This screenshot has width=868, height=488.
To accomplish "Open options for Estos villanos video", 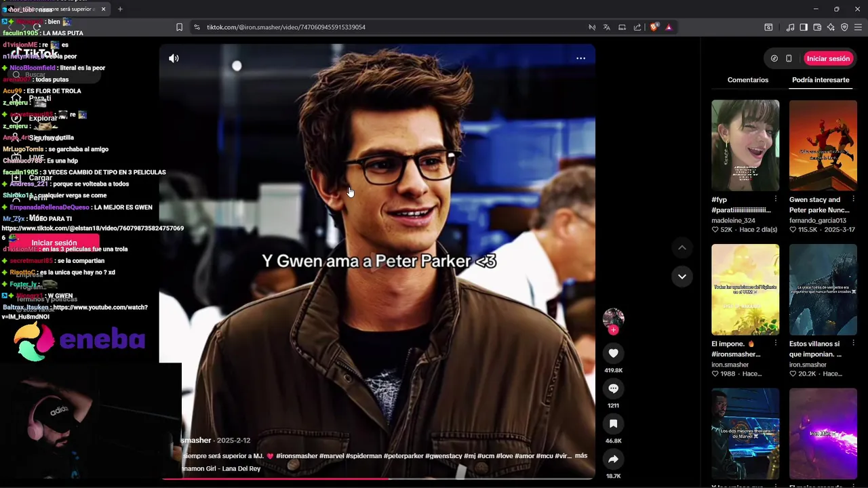I will [x=853, y=344].
